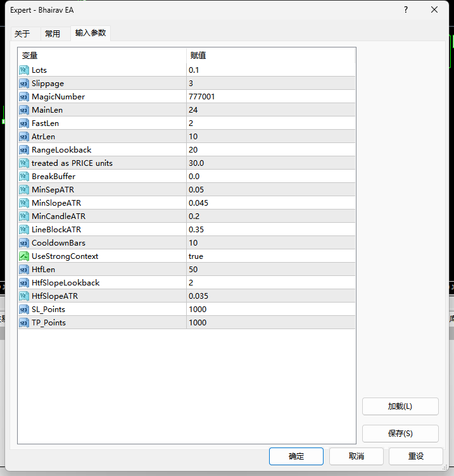
Task: Click the FastLen integer icon
Action: pyautogui.click(x=24, y=123)
